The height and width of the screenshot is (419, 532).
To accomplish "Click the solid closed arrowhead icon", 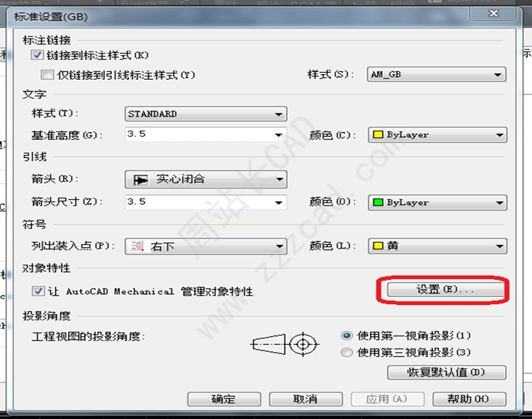I will (141, 179).
